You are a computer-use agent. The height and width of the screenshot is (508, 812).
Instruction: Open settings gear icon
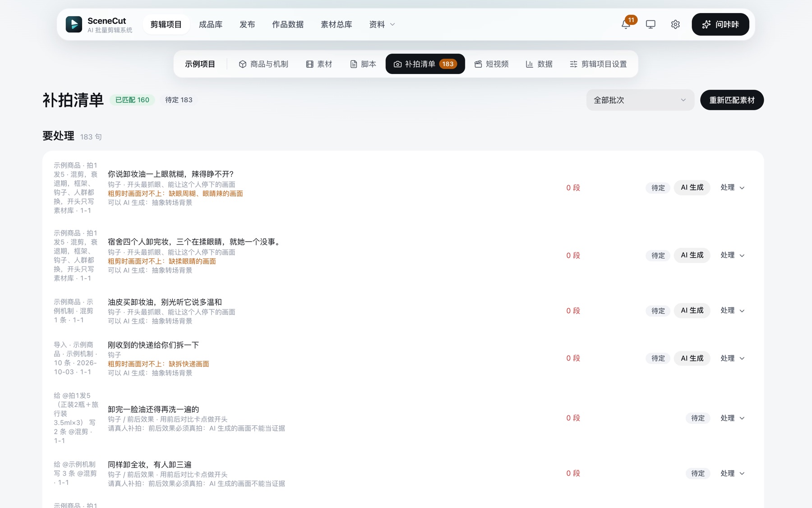675,24
